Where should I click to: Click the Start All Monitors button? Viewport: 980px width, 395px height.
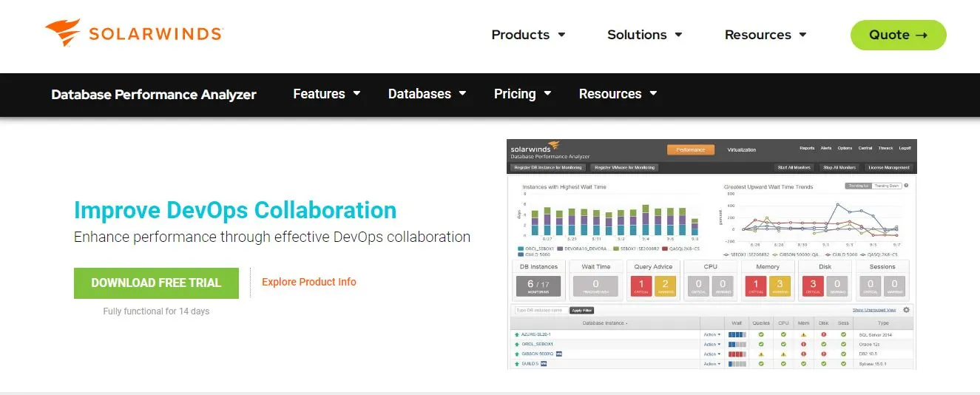tap(794, 168)
